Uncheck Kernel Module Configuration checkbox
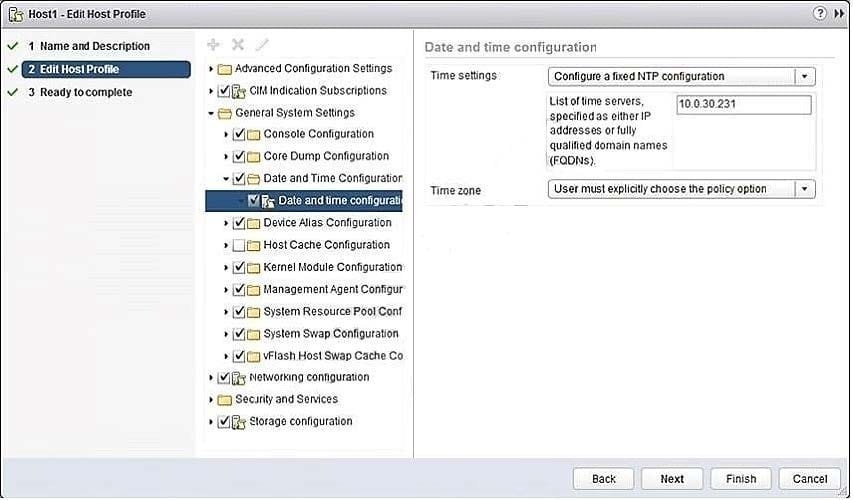Screen dimensions: 853x500 pyautogui.click(x=239, y=268)
